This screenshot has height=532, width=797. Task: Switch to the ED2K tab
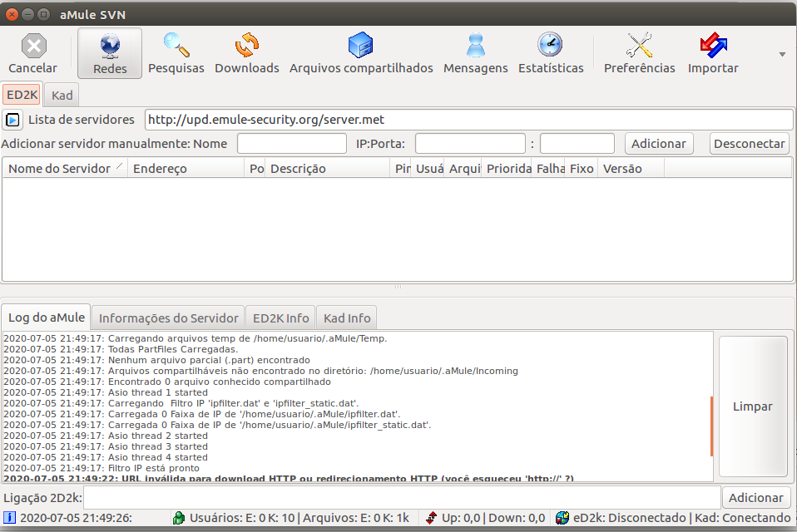(22, 95)
